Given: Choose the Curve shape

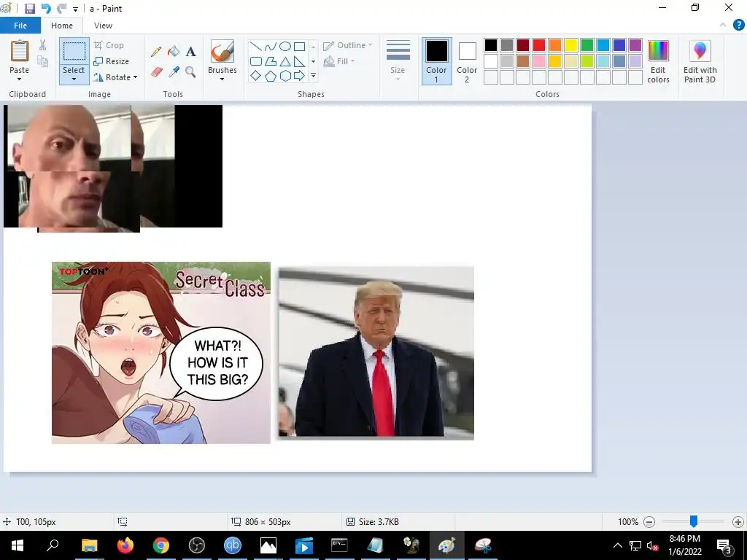Looking at the screenshot, I should coord(271,46).
